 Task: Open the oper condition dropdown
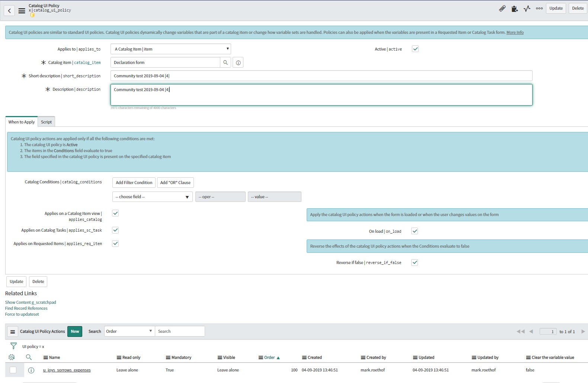pyautogui.click(x=220, y=197)
